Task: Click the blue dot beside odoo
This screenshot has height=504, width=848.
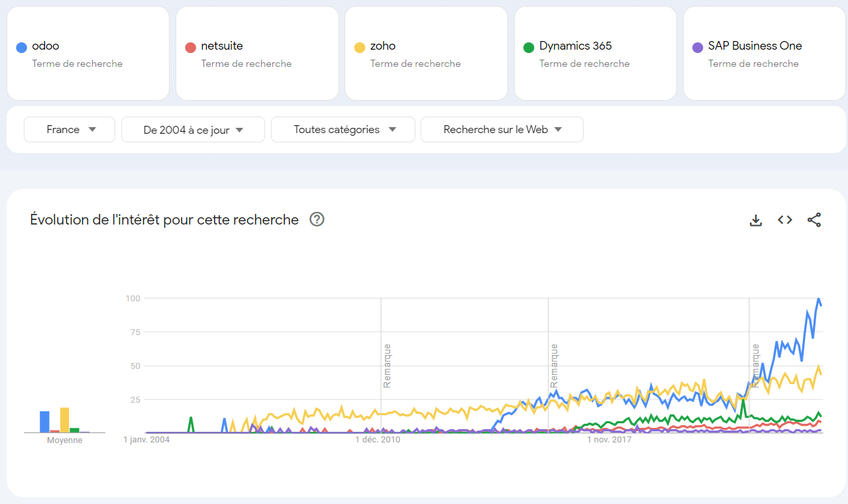Action: [21, 48]
